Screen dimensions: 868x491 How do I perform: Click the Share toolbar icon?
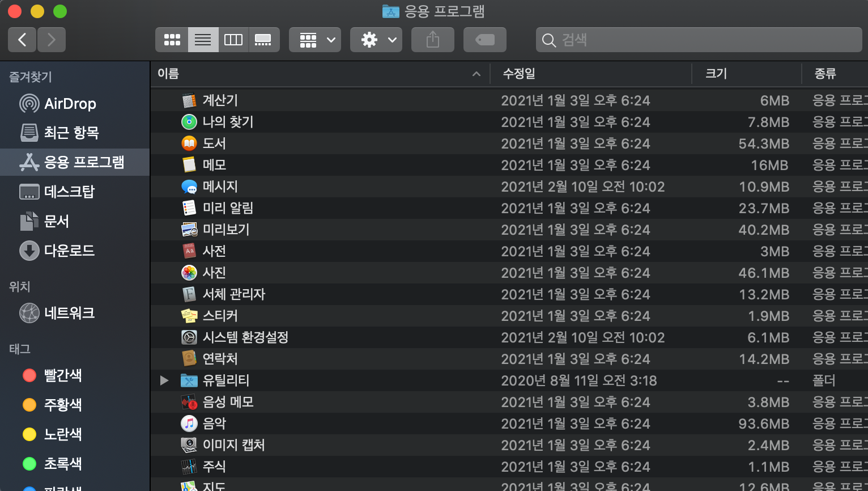[432, 40]
